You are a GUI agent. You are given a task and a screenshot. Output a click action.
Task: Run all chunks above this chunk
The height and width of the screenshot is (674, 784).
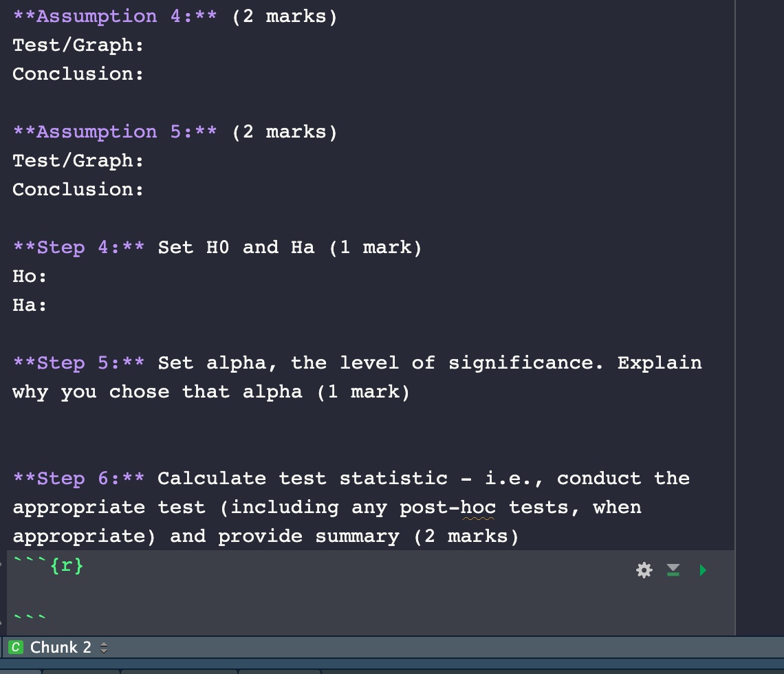[673, 569]
